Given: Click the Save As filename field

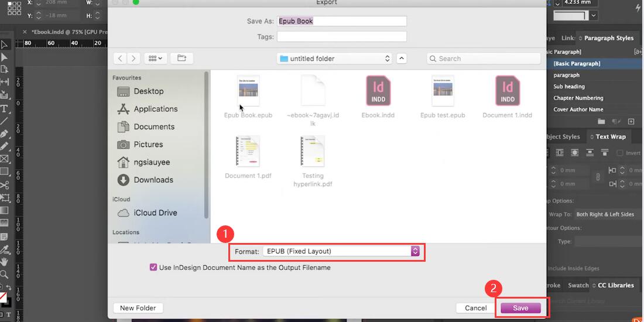Looking at the screenshot, I should (x=342, y=21).
